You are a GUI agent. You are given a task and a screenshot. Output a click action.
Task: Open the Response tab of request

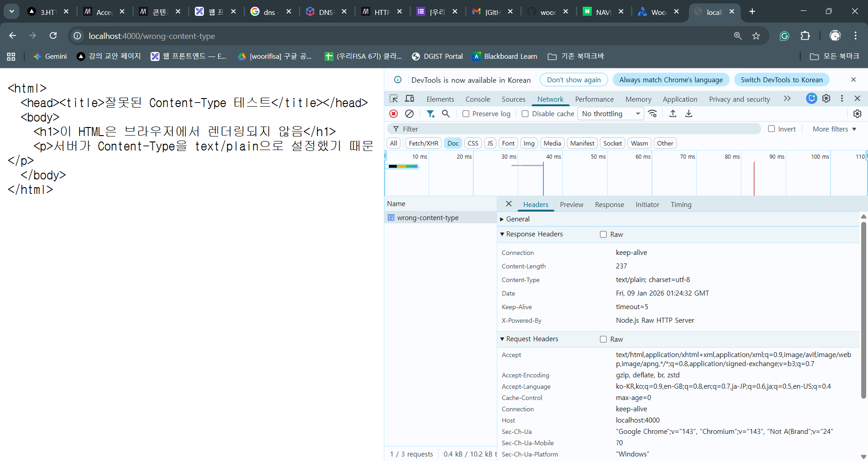(609, 204)
